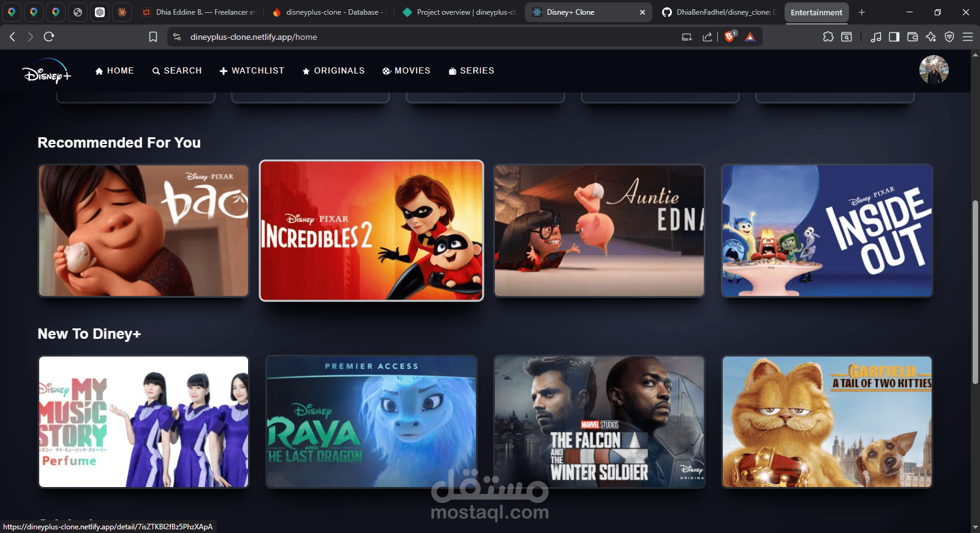Click the scrollbar up arrow
The width and height of the screenshot is (980, 533).
pos(975,55)
